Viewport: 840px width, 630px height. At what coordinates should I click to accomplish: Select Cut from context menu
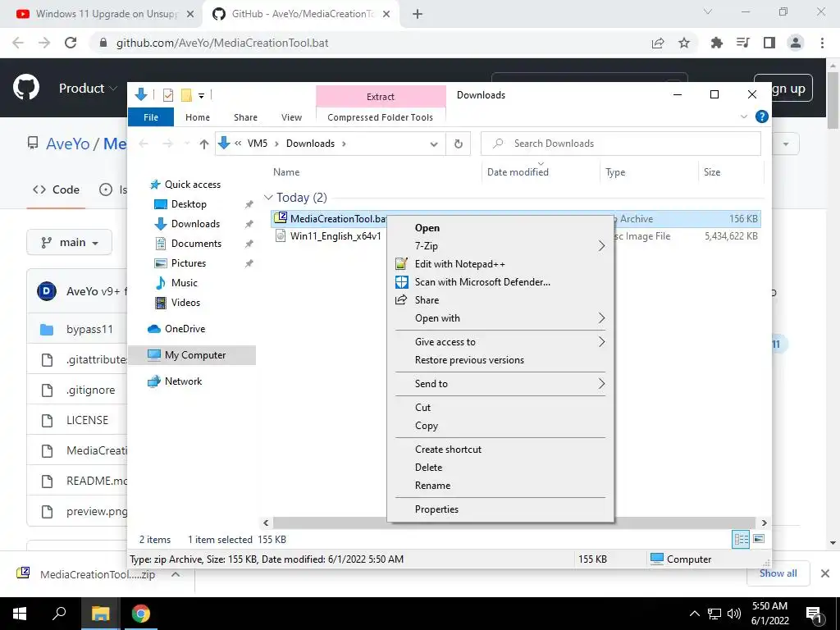[500, 408]
